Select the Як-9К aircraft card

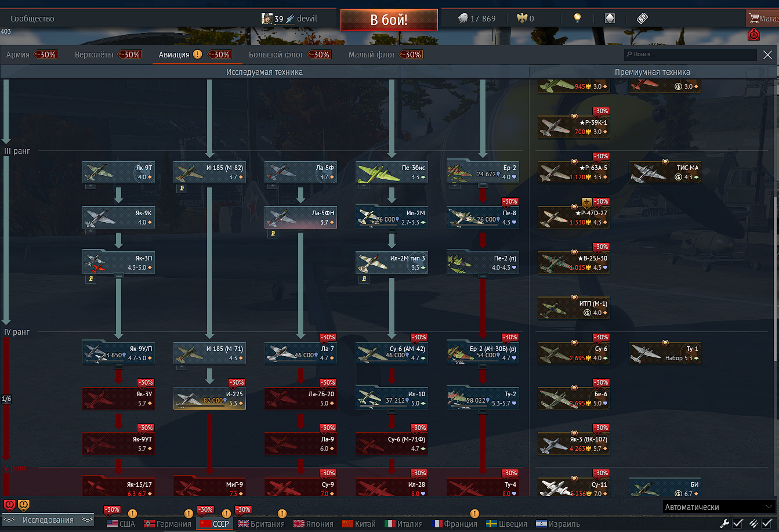[119, 217]
